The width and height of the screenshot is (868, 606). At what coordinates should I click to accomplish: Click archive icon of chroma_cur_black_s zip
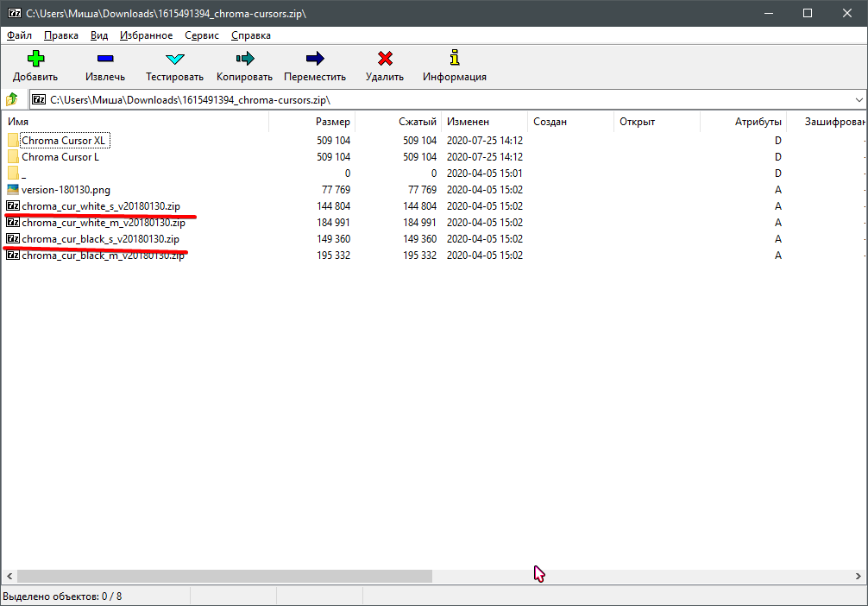point(13,239)
